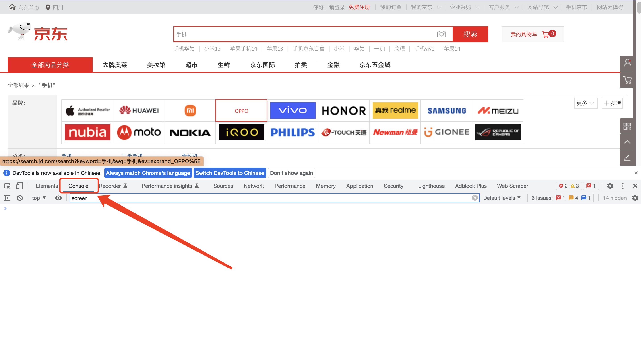Switch to the Elements tab

click(x=47, y=186)
